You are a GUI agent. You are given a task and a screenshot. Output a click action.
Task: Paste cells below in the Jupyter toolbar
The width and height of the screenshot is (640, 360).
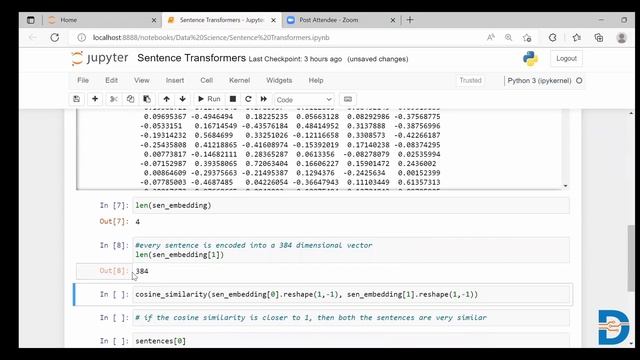click(147, 99)
